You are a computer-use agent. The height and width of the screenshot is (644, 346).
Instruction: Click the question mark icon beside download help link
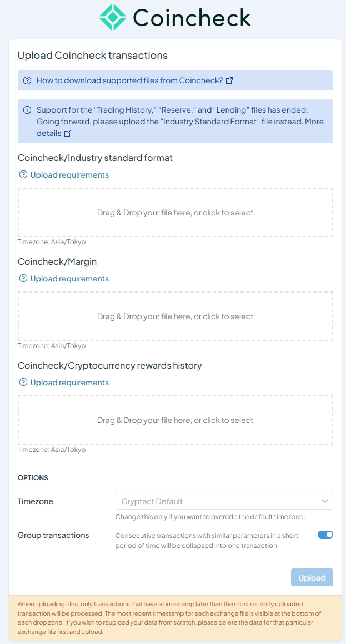pos(27,80)
